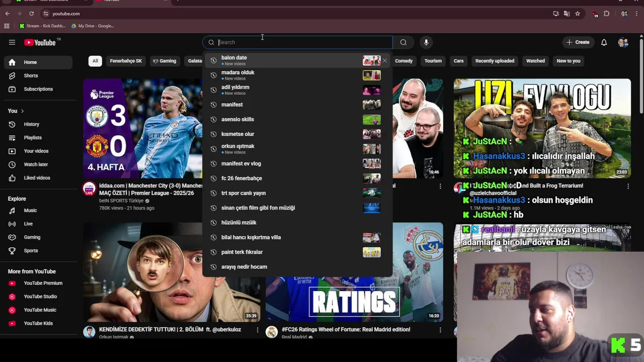Open YouTube Premium link
Image resolution: width=644 pixels, height=362 pixels.
tap(38, 283)
